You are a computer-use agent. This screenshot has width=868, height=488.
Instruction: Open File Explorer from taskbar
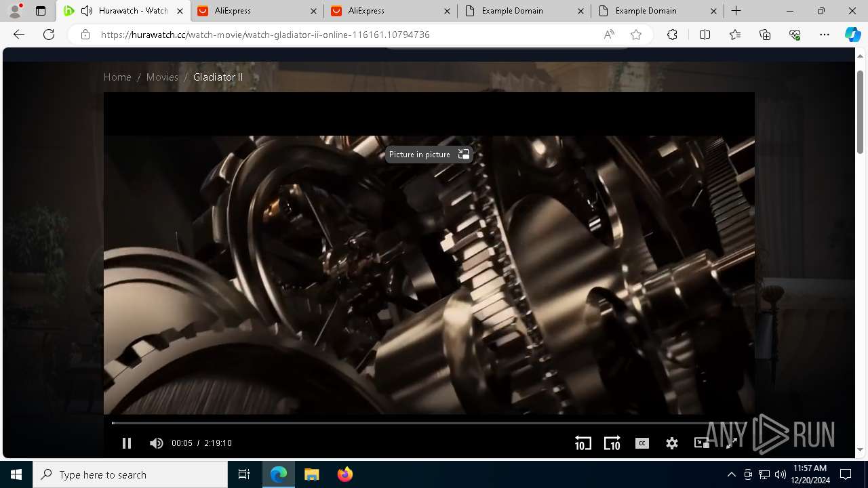[x=311, y=474]
